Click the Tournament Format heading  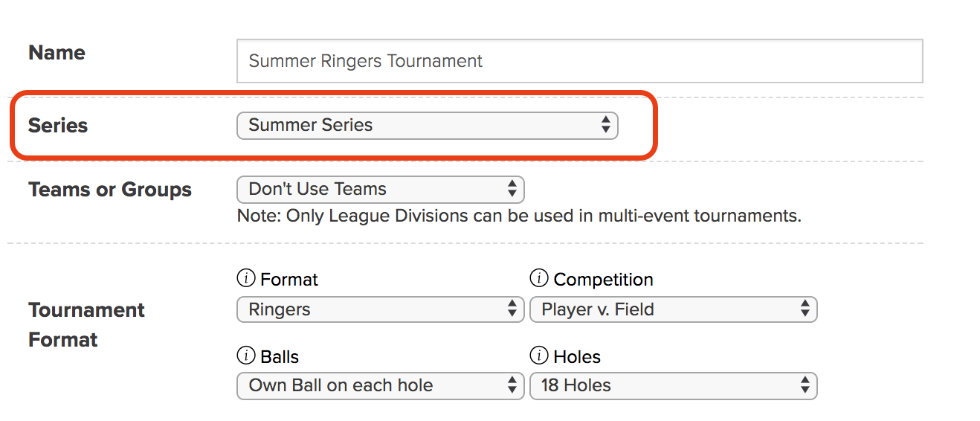tap(87, 324)
